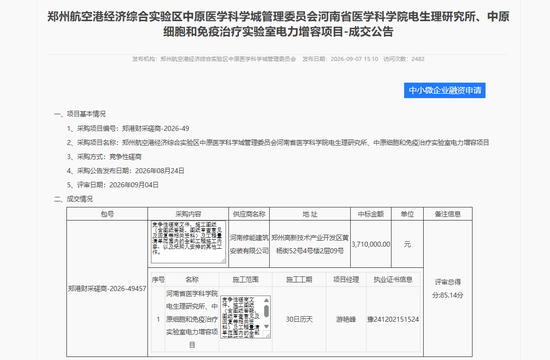The height and width of the screenshot is (360, 550).
Task: Click the 项目经理 sub-table header
Action: [x=346, y=280]
